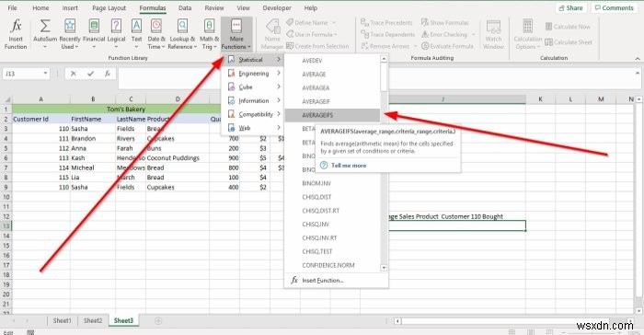
Task: Click Define Name in ribbon
Action: tap(311, 23)
